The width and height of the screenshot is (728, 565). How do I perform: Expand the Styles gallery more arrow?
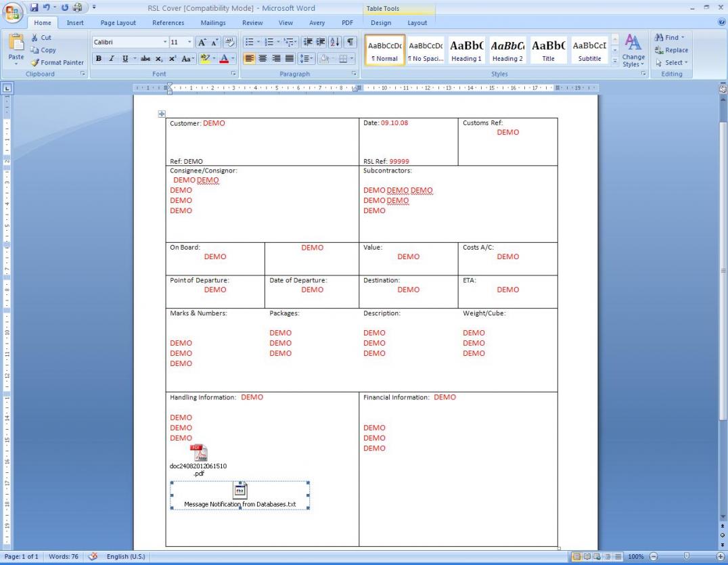615,60
